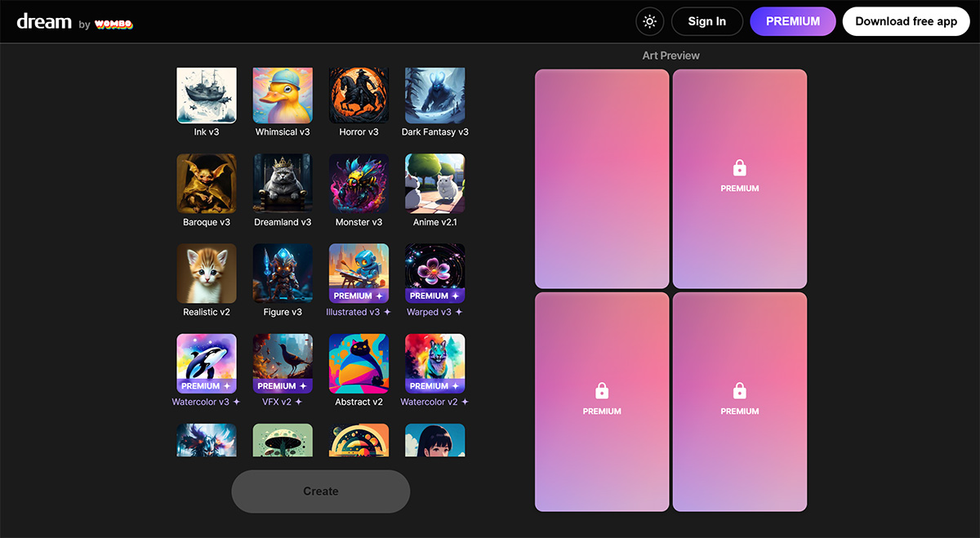Select the Whimsical v3 art style

[283, 95]
